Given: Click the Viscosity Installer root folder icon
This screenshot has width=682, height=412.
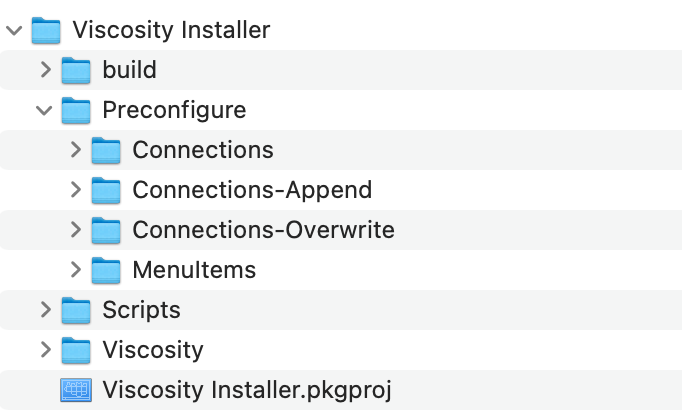Looking at the screenshot, I should point(46,30).
